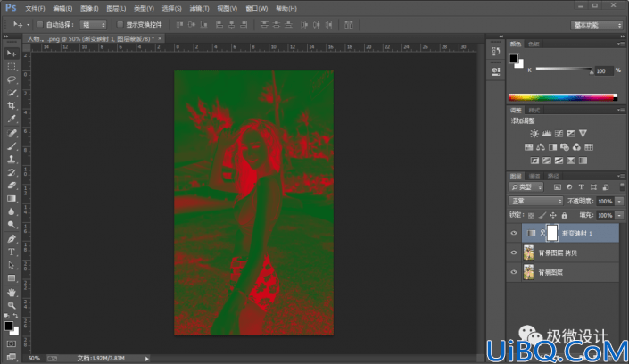Add an Invert adjustment layer
The image size is (629, 364).
[534, 161]
